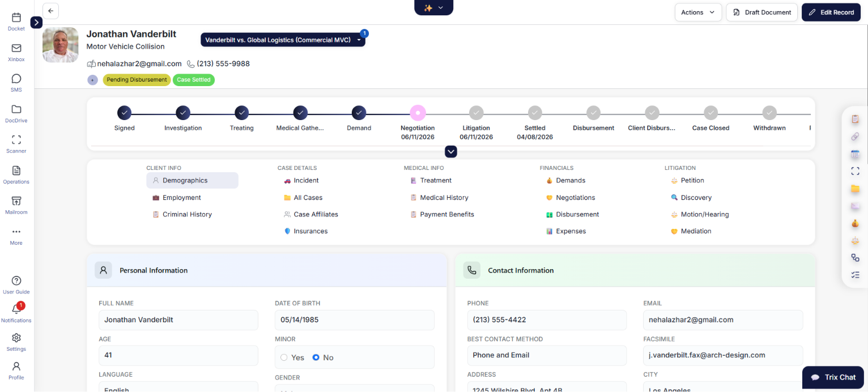
Task: Open Insurances section
Action: point(306,231)
